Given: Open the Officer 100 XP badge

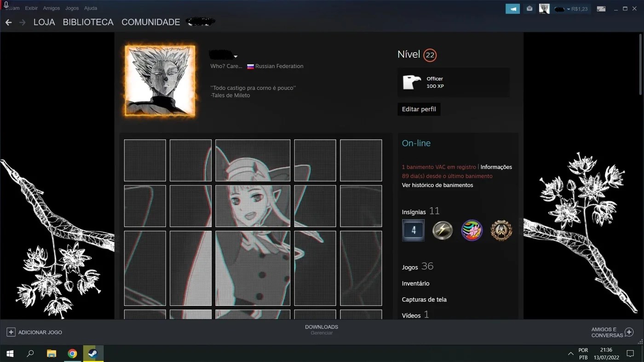Looking at the screenshot, I should click(453, 82).
